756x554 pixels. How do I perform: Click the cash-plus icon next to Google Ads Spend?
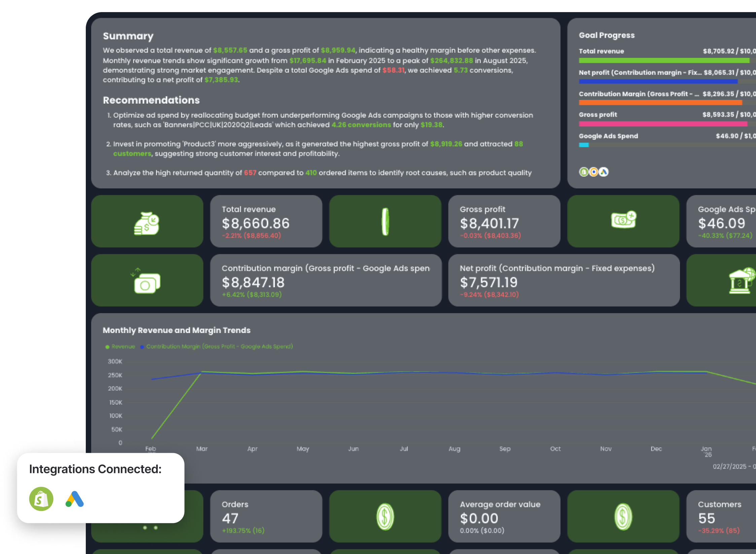click(x=623, y=220)
